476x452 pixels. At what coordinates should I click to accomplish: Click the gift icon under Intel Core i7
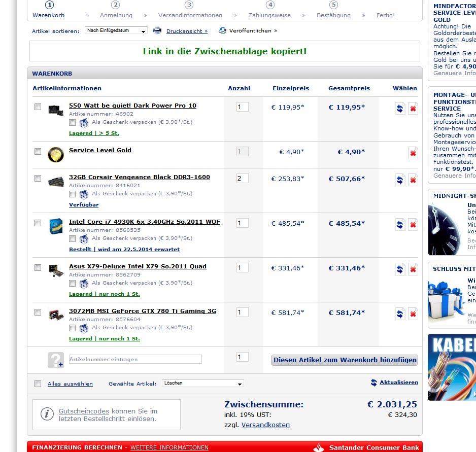(x=84, y=239)
